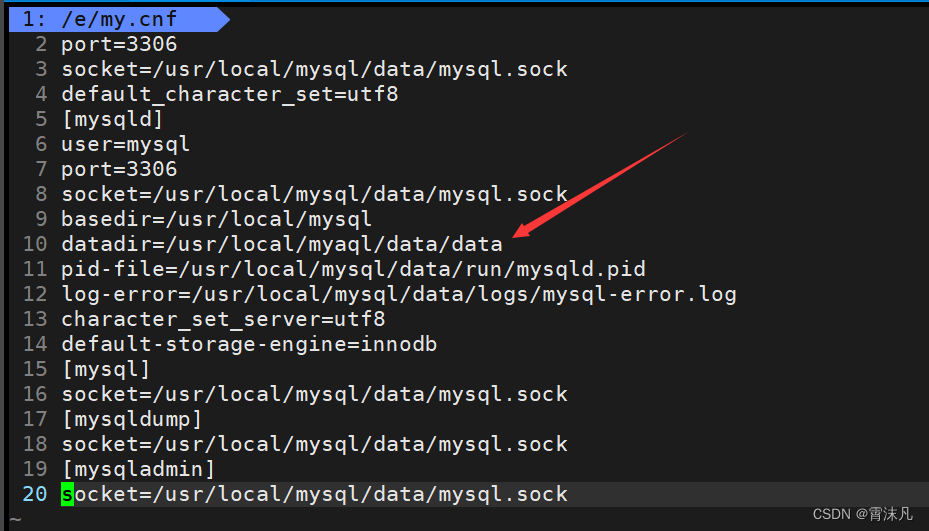
Task: Select the user=mysql line
Action: [x=125, y=144]
